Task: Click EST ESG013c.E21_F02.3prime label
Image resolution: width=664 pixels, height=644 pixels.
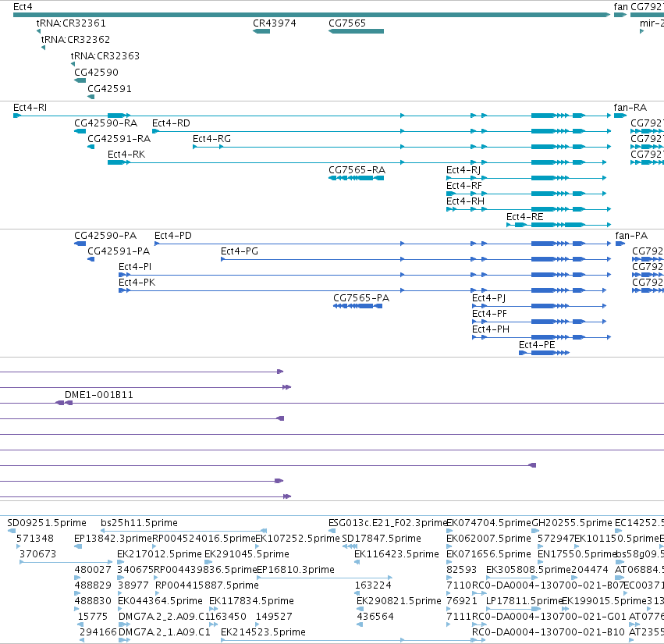Action: (388, 523)
